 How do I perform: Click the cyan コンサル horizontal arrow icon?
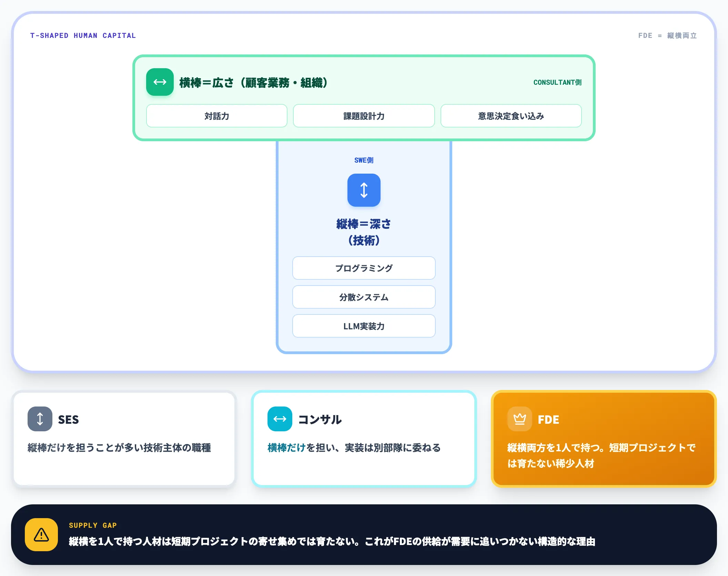coord(280,419)
